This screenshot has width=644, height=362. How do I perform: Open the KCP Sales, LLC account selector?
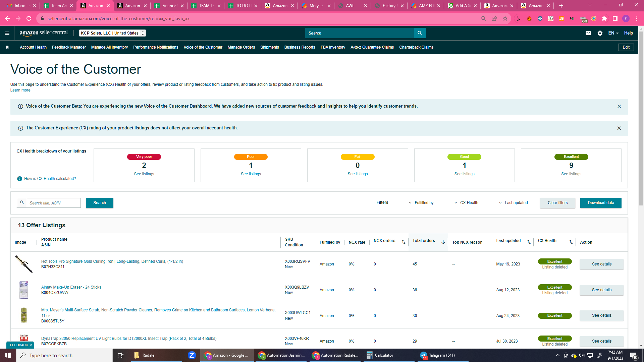(112, 33)
